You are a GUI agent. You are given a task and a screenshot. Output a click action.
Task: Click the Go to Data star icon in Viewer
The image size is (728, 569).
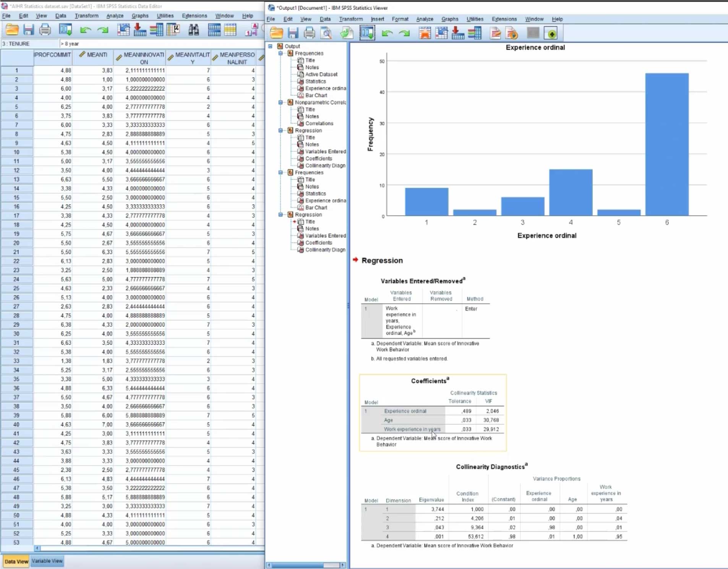[x=425, y=34]
